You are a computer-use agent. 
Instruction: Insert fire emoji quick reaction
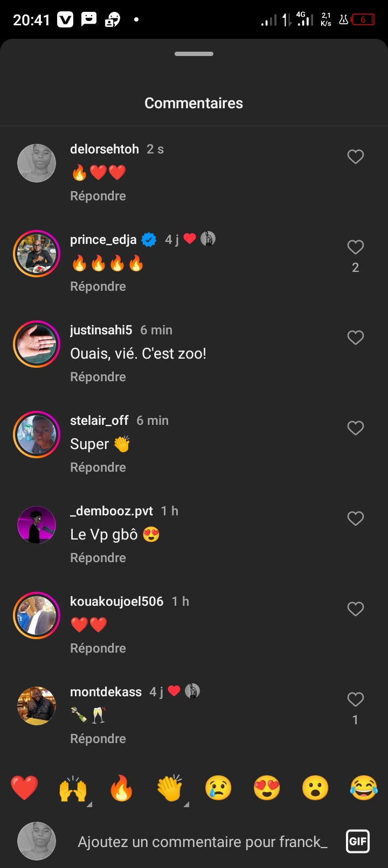(121, 788)
